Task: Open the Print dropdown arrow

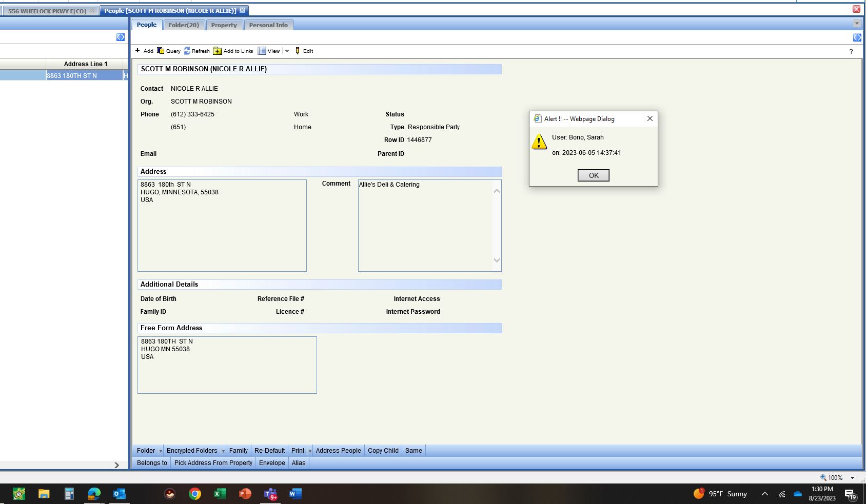Action: tap(310, 451)
